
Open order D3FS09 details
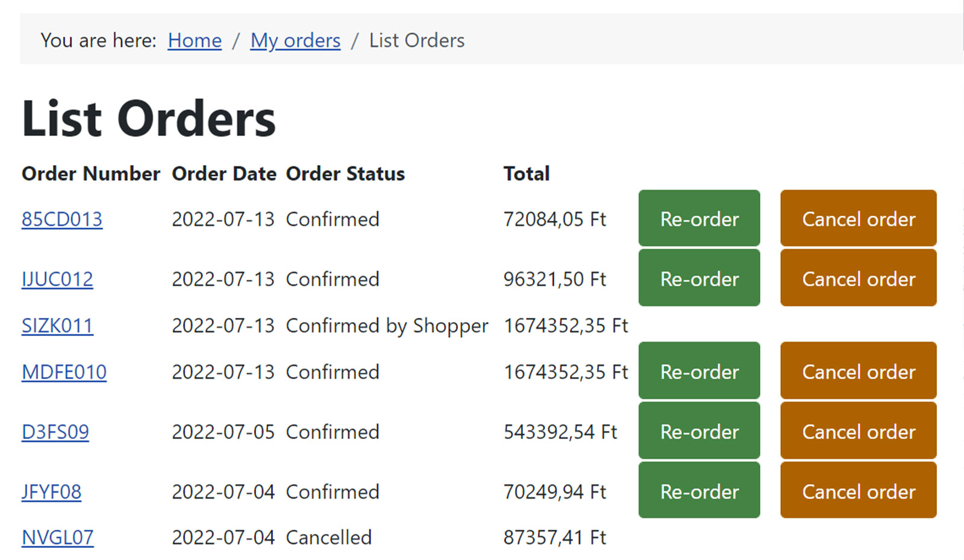point(55,432)
